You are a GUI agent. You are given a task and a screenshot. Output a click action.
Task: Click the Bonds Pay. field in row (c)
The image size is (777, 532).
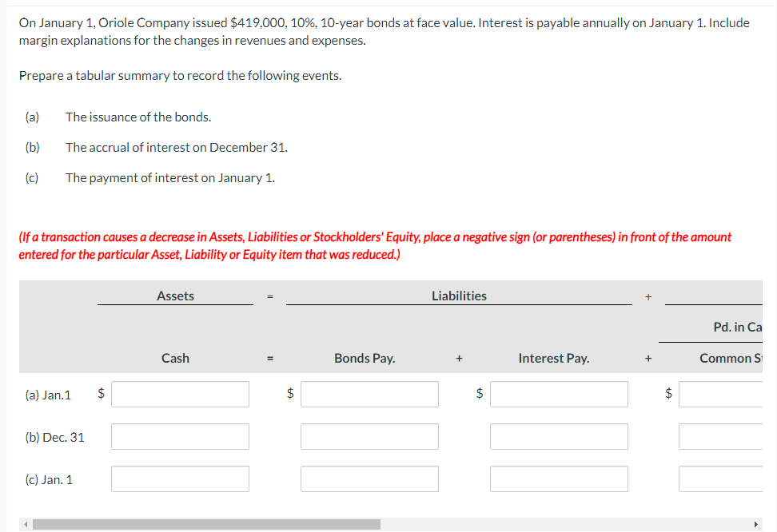(x=369, y=478)
